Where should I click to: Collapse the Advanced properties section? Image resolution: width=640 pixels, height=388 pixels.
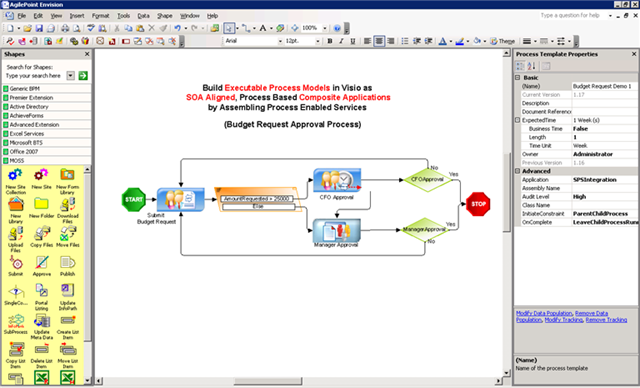click(518, 171)
